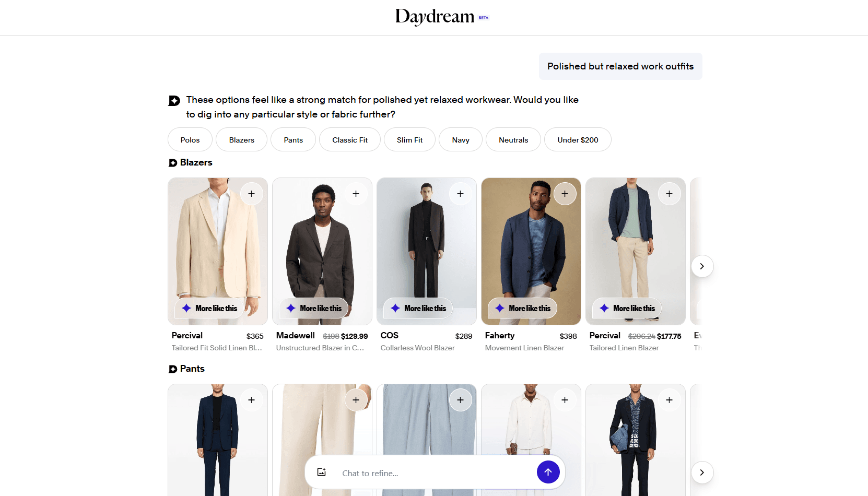Viewport: 868px width, 496px height.
Task: Add the navy suit pants item
Action: pyautogui.click(x=251, y=400)
